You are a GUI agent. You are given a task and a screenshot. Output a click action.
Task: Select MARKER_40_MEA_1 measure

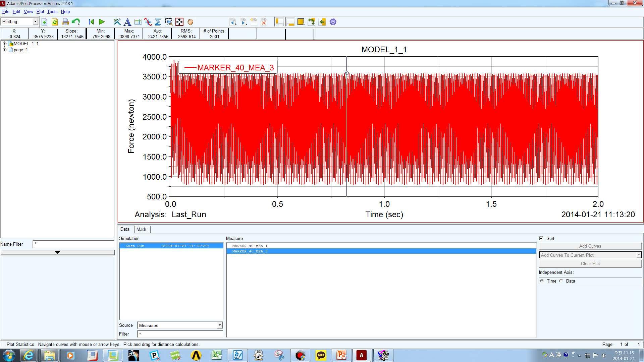click(381, 246)
